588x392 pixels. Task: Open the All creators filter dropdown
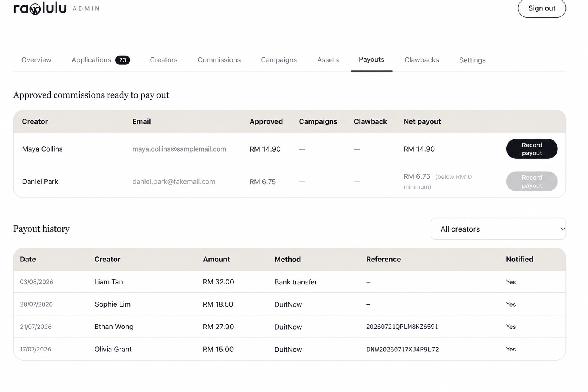click(x=498, y=229)
